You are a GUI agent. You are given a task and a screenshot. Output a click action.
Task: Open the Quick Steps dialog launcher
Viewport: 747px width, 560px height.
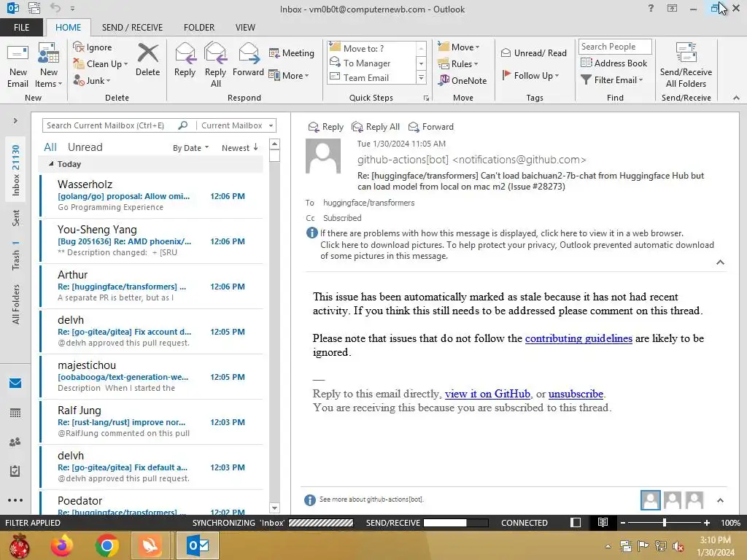coord(426,98)
